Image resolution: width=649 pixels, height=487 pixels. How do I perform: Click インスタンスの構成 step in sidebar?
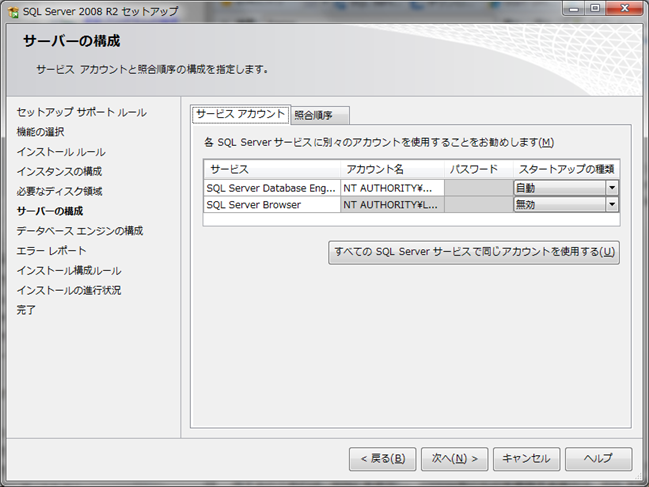(x=59, y=171)
